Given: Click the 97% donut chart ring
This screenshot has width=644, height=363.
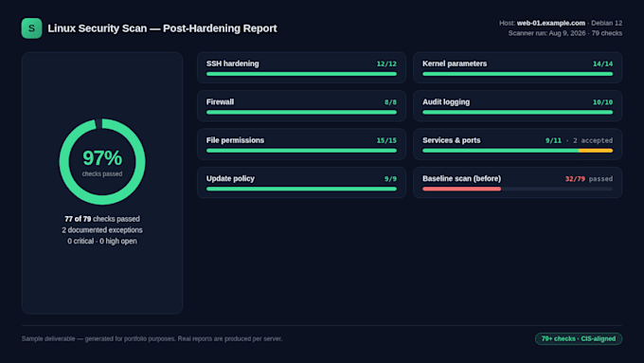Looking at the screenshot, I should tap(102, 161).
